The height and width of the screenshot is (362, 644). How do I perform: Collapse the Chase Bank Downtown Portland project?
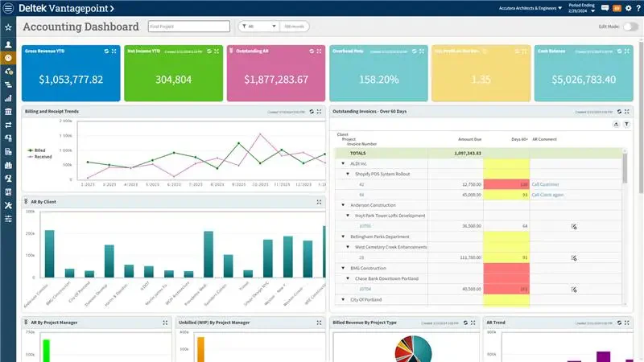tap(348, 278)
